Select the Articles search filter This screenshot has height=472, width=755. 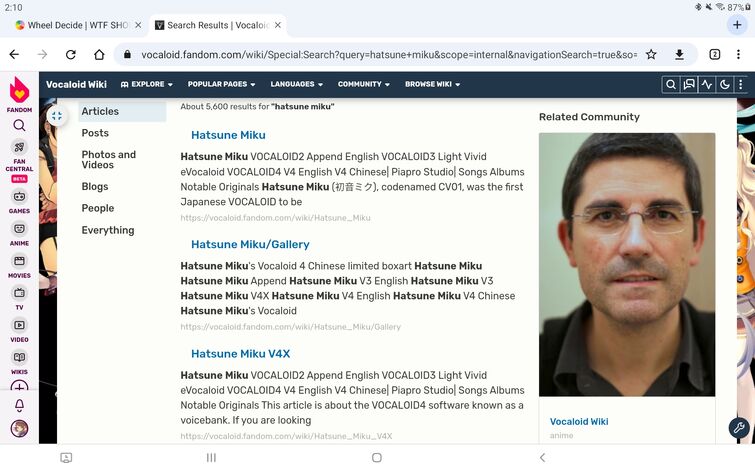[122, 111]
